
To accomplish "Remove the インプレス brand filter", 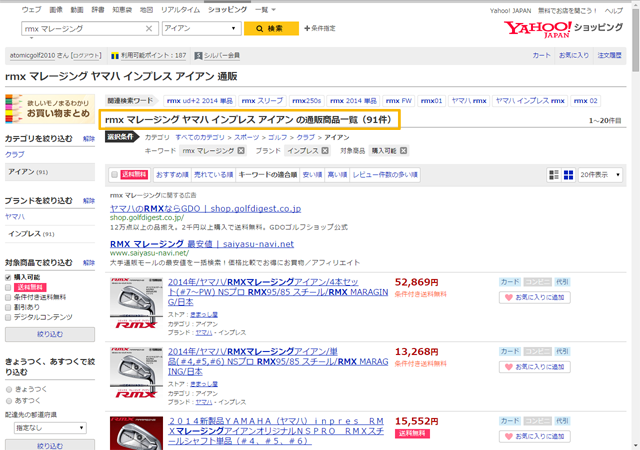I will [x=325, y=151].
